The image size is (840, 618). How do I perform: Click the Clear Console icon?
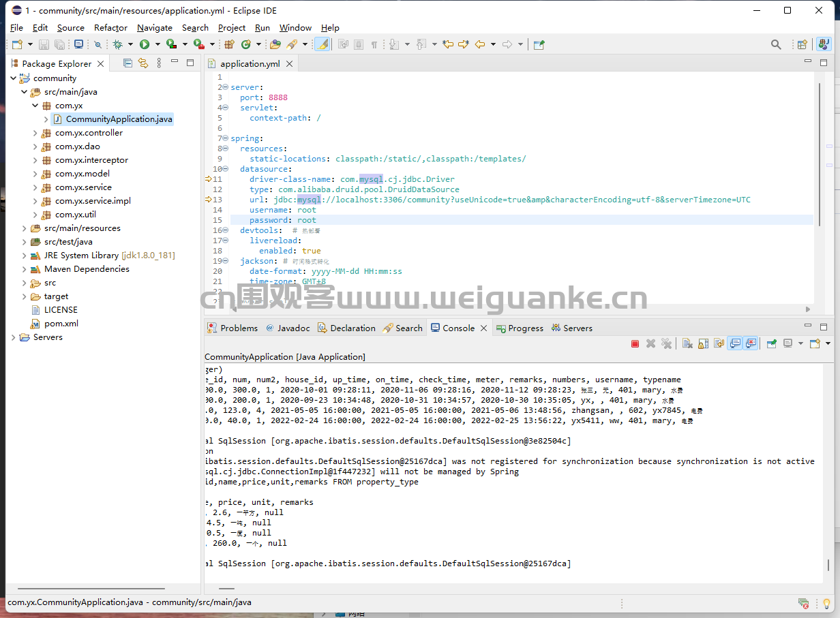pyautogui.click(x=687, y=343)
